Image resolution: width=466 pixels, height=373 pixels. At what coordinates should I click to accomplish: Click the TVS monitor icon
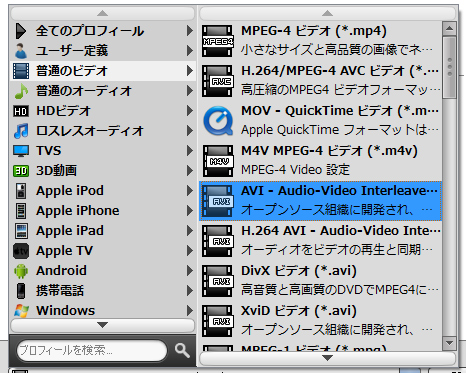point(21,151)
